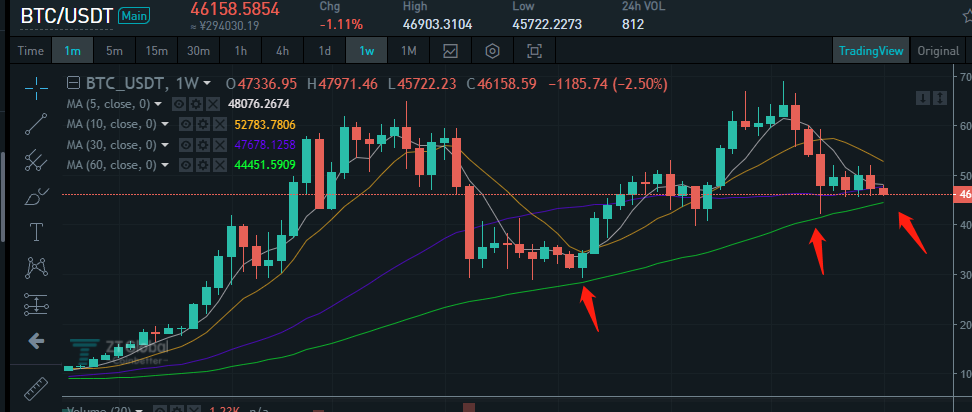Screen dimensions: 972x412
Task: Expand the MA (10, close, 0) dropdown
Action: pos(164,125)
